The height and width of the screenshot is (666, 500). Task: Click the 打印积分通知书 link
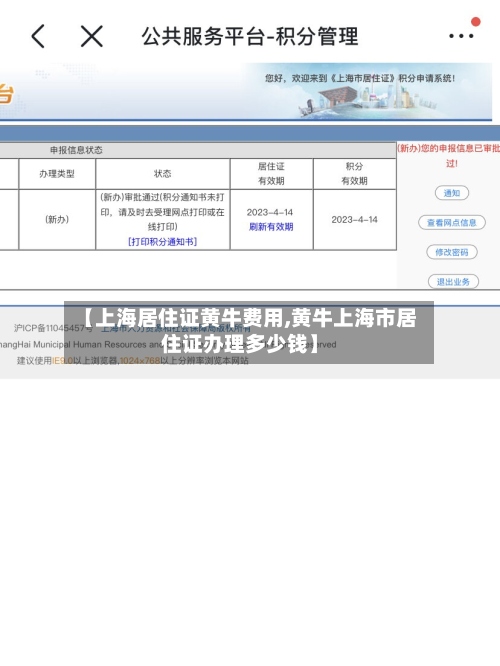163,242
